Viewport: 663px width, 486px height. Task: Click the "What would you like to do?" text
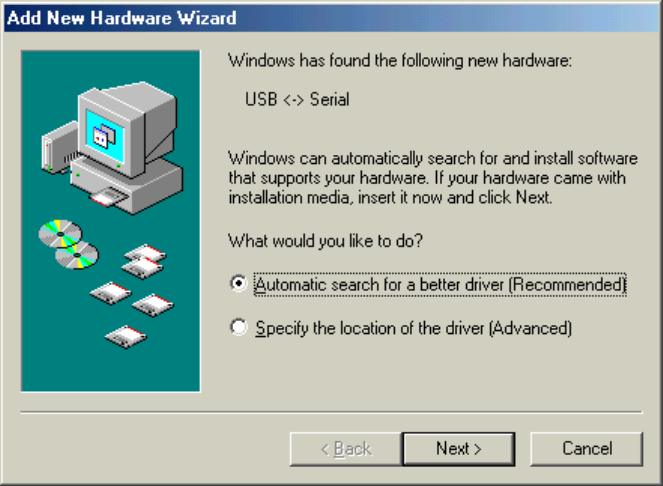click(x=326, y=241)
